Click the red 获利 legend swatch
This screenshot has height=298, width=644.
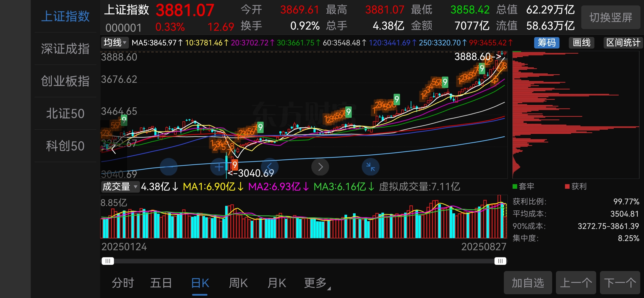[567, 186]
